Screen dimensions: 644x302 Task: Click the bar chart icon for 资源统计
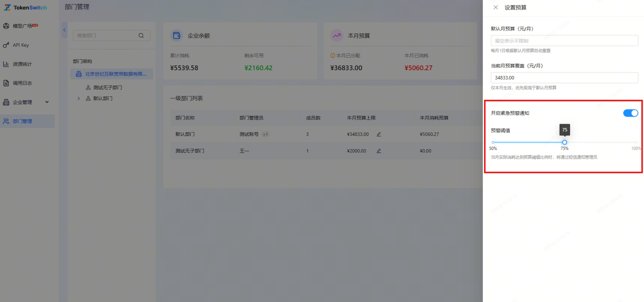click(6, 64)
